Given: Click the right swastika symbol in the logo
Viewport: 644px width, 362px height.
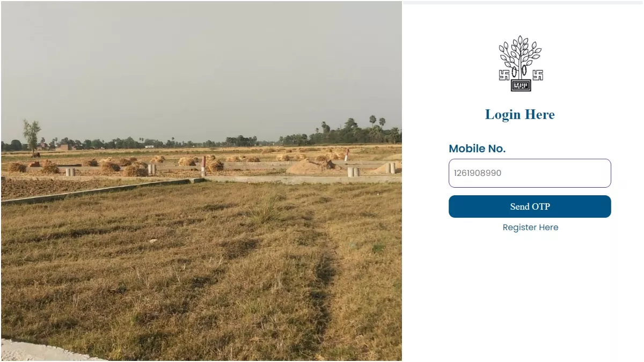Looking at the screenshot, I should [x=537, y=75].
